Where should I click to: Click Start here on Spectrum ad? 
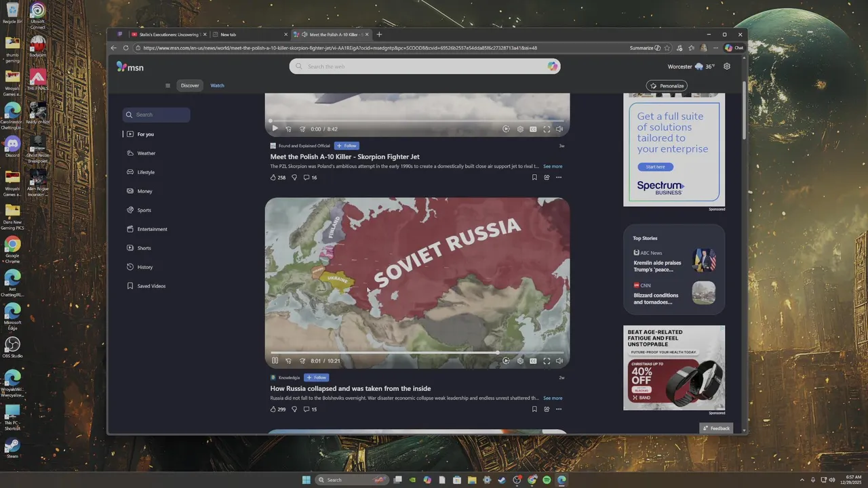tap(655, 167)
